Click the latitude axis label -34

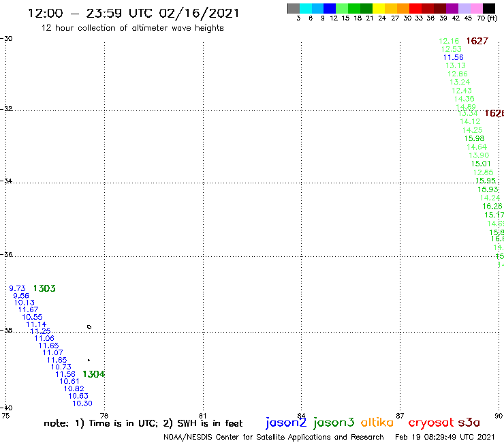tap(6, 181)
